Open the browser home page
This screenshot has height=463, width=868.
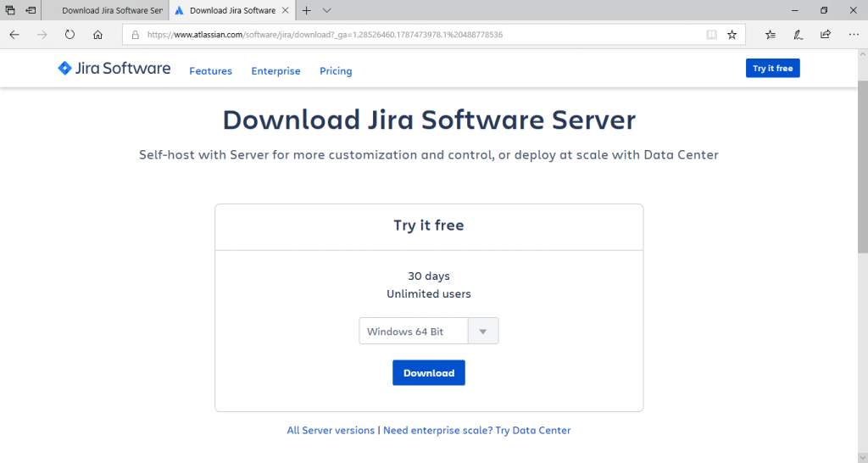tap(97, 34)
